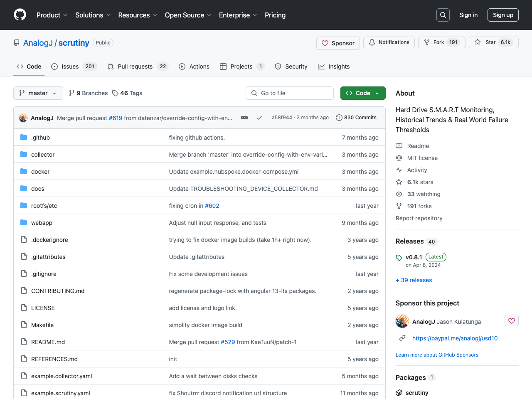This screenshot has width=532, height=399.
Task: Expand commit message ellipsis button
Action: tap(244, 118)
